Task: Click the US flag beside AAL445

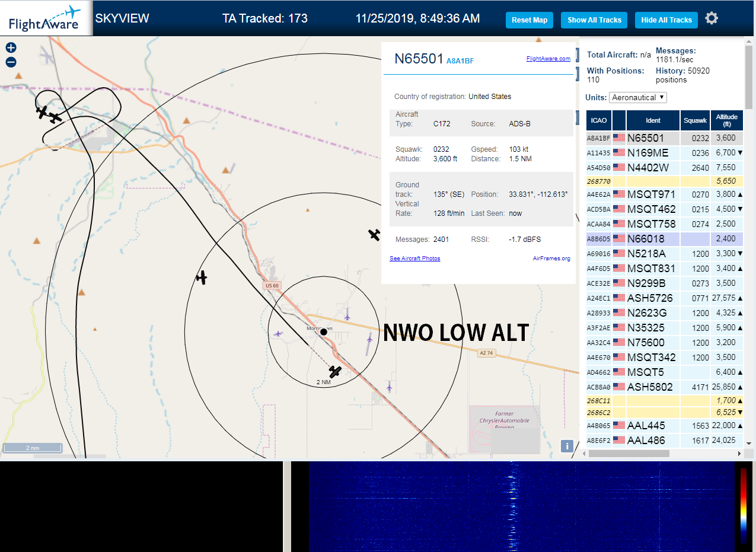Action: pyautogui.click(x=619, y=425)
